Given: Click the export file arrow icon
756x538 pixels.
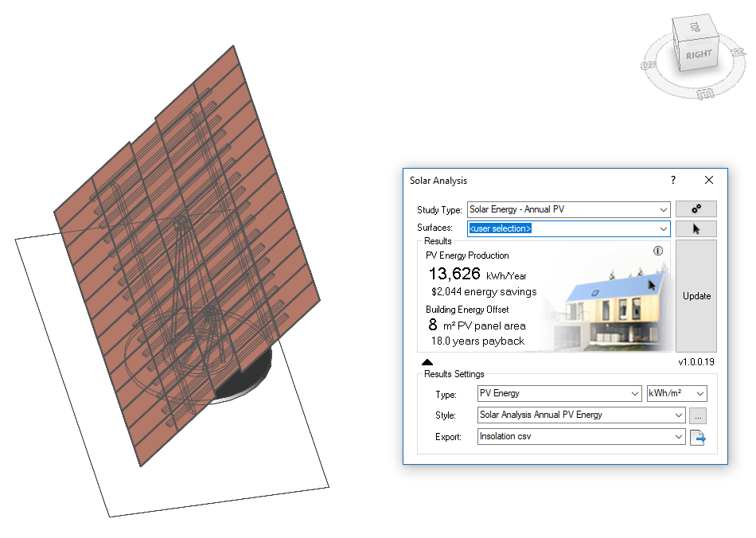Looking at the screenshot, I should (x=698, y=437).
